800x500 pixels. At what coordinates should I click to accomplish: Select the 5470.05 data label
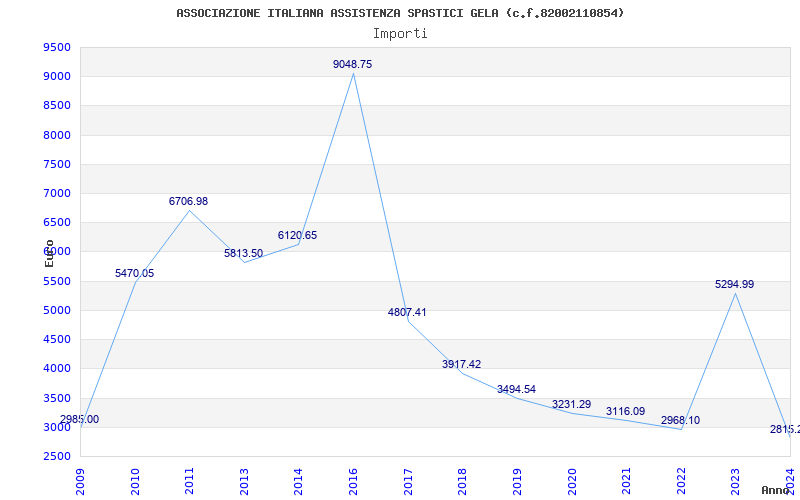134,273
